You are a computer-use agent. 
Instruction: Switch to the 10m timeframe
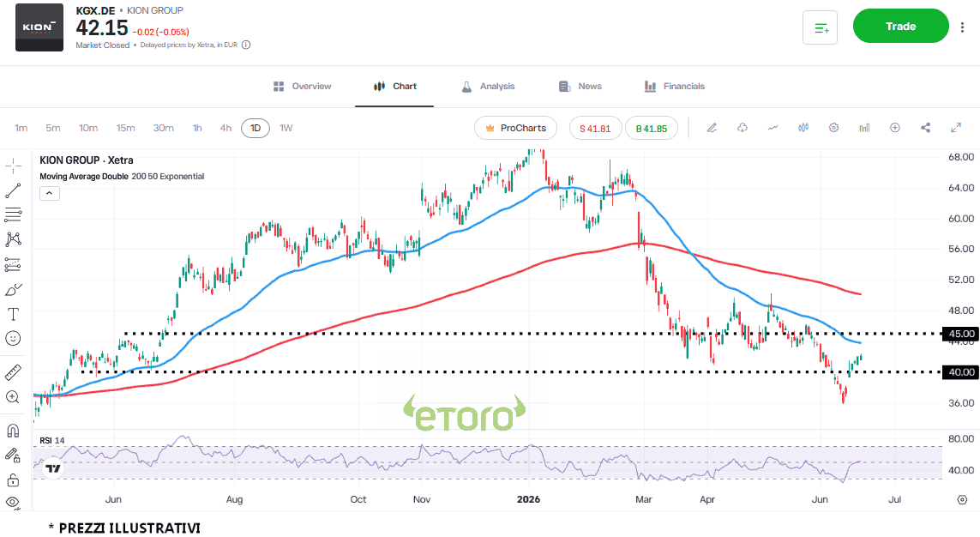pyautogui.click(x=88, y=128)
